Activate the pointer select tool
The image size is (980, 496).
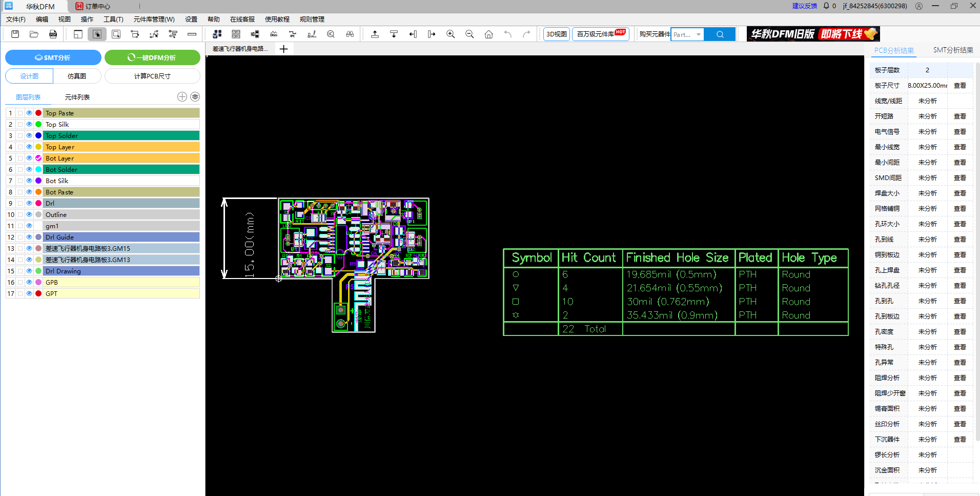[97, 34]
